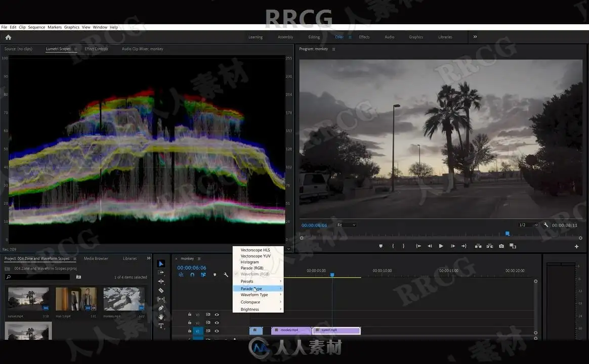This screenshot has height=364, width=589.
Task: Toggle lock on V2 track
Action: click(190, 323)
